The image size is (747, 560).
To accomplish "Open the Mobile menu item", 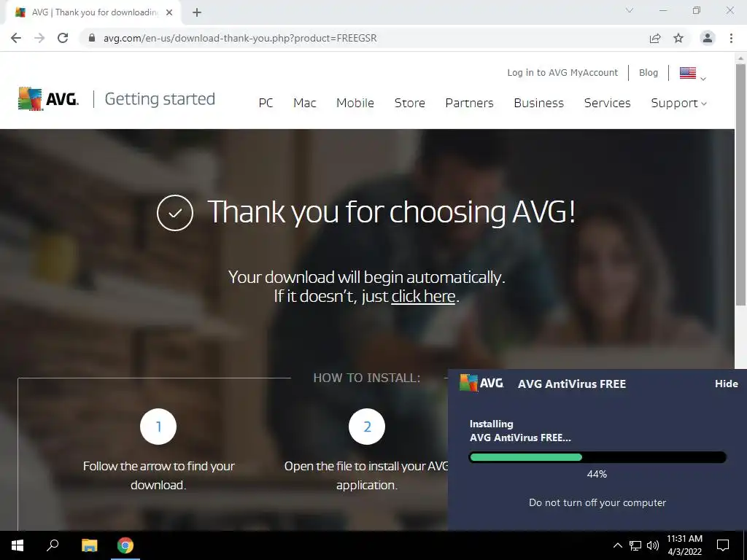I will 355,103.
